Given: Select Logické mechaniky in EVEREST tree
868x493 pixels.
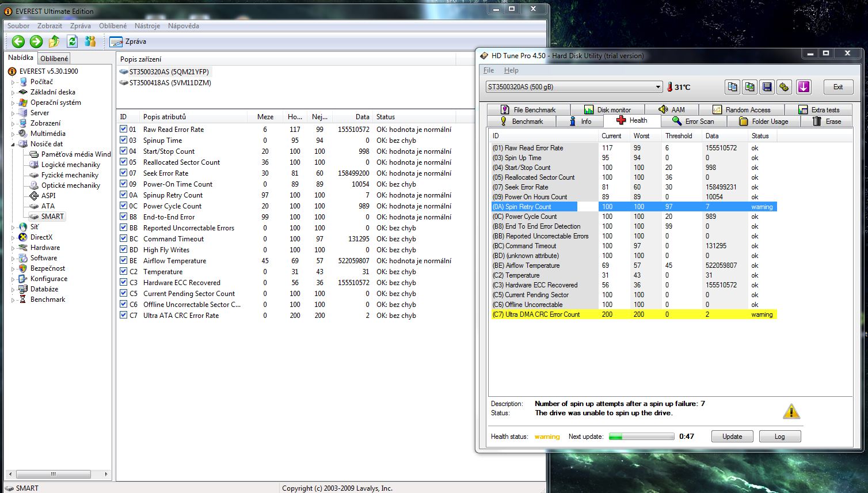Looking at the screenshot, I should click(71, 165).
